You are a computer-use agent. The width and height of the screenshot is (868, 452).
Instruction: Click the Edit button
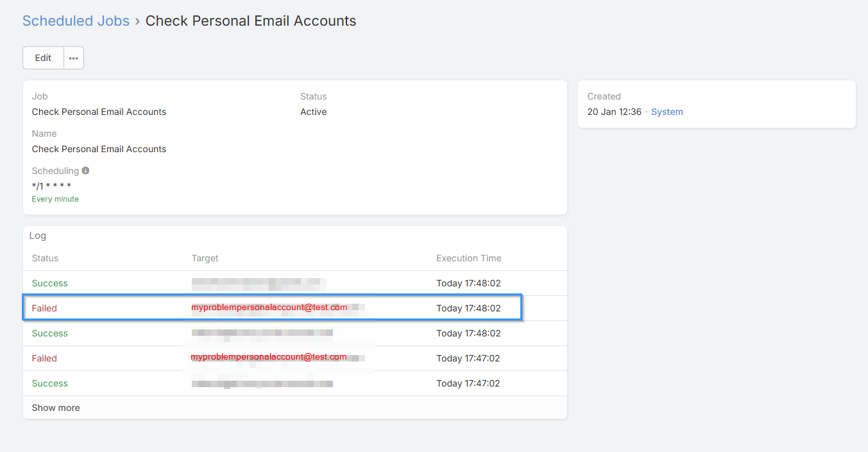[43, 58]
